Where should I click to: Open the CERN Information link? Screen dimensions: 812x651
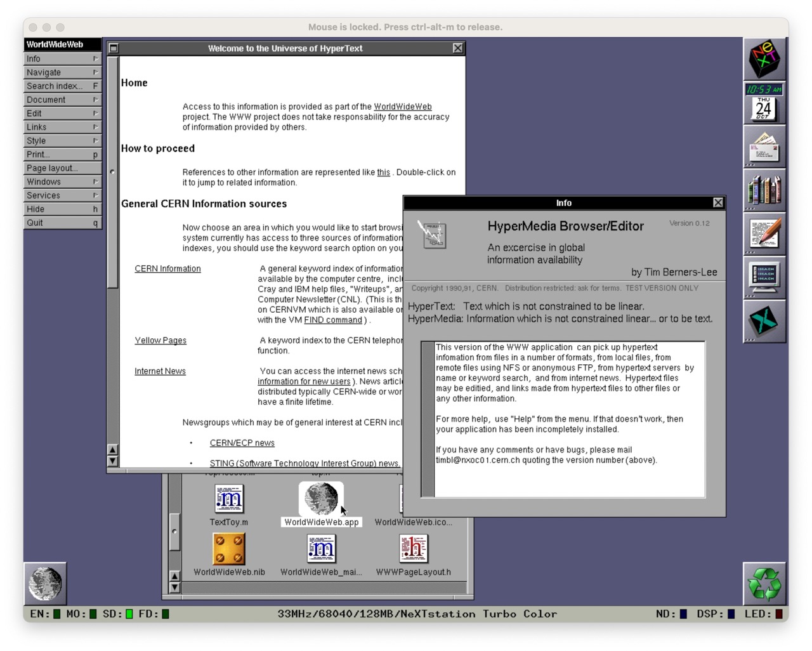point(167,268)
